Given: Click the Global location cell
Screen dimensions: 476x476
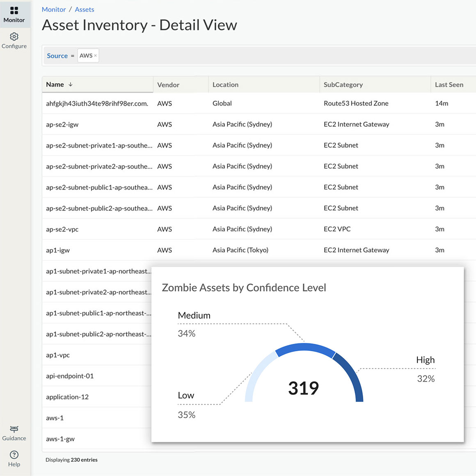Looking at the screenshot, I should tap(222, 103).
